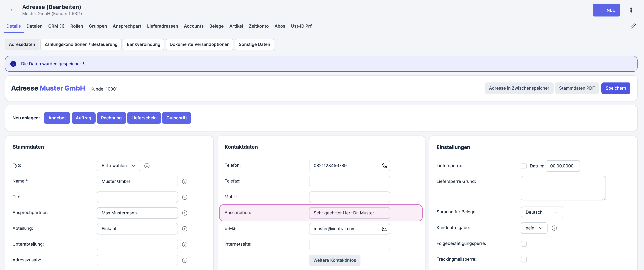Open the Typ 'Bitte wählen' dropdown
Screen dimensions: 644x270
[x=118, y=165]
